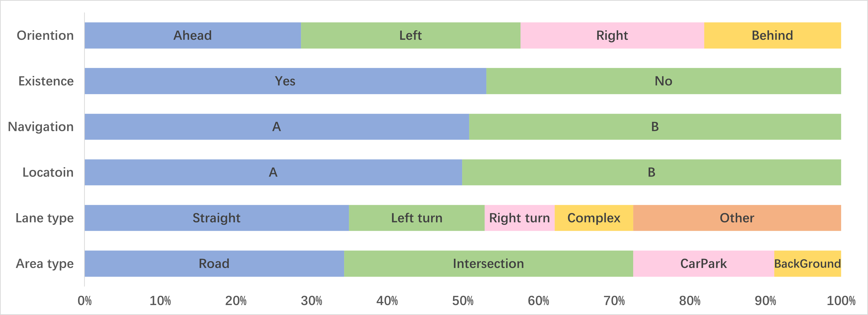Click segment A in the Locatoin bar
Image resolution: width=868 pixels, height=315 pixels.
[x=273, y=172]
